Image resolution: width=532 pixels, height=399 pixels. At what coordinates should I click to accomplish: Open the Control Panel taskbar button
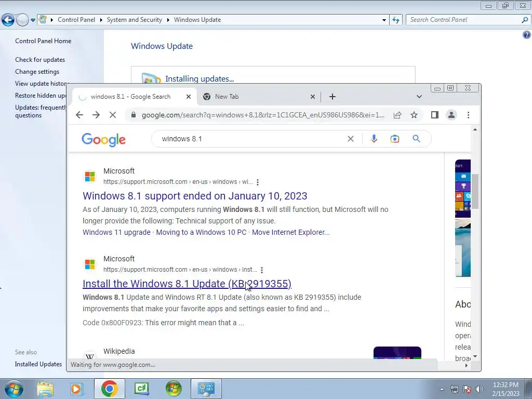pos(206,389)
